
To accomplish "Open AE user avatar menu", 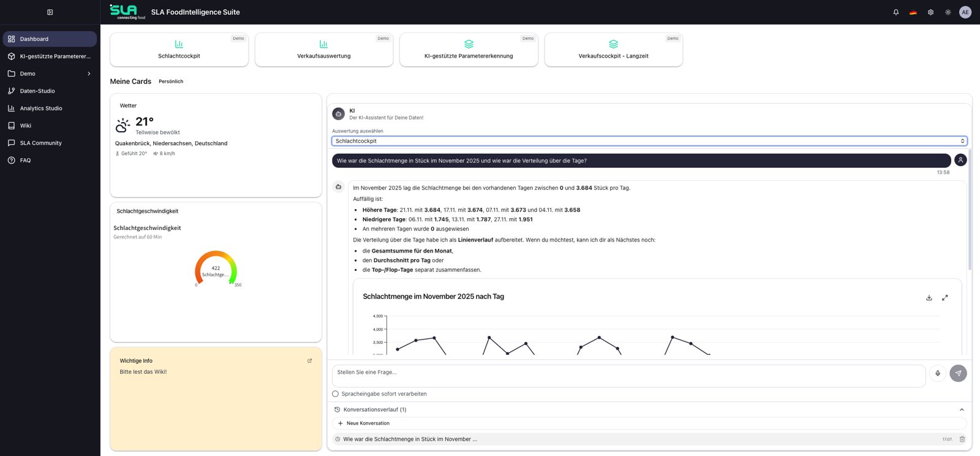I will (965, 12).
